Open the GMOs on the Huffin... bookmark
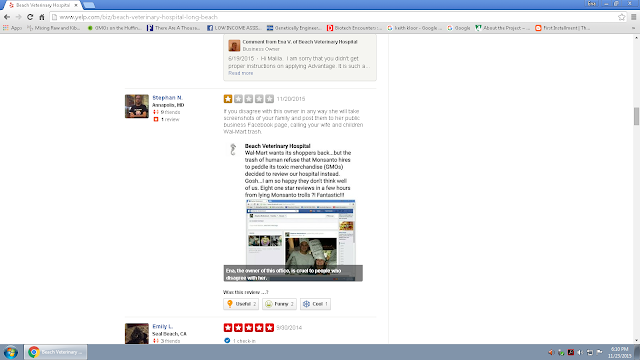This screenshot has height=360, width=640. click(x=114, y=28)
